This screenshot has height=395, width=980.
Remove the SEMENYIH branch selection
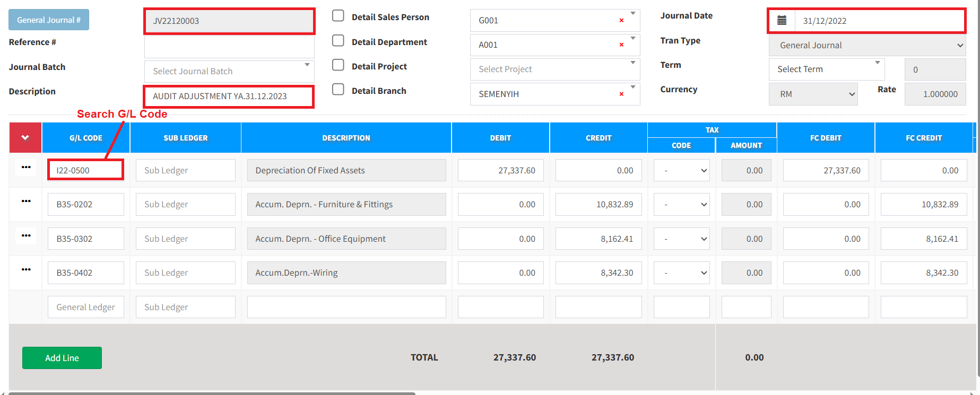click(x=621, y=94)
